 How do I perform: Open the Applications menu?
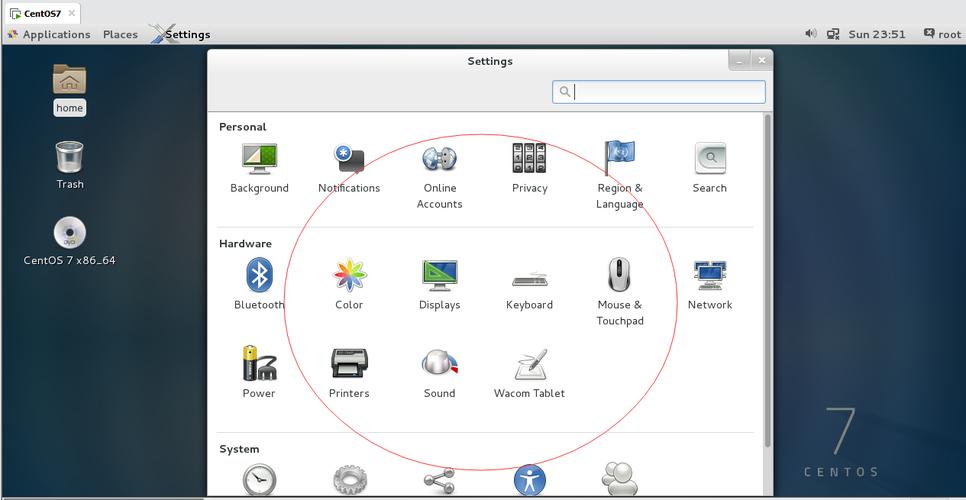(49, 34)
